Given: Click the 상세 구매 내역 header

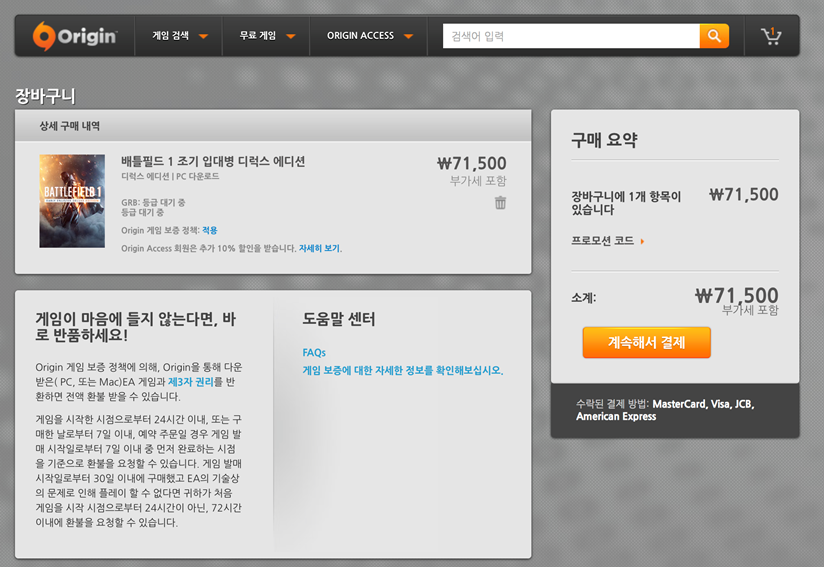Looking at the screenshot, I should pos(69,126).
